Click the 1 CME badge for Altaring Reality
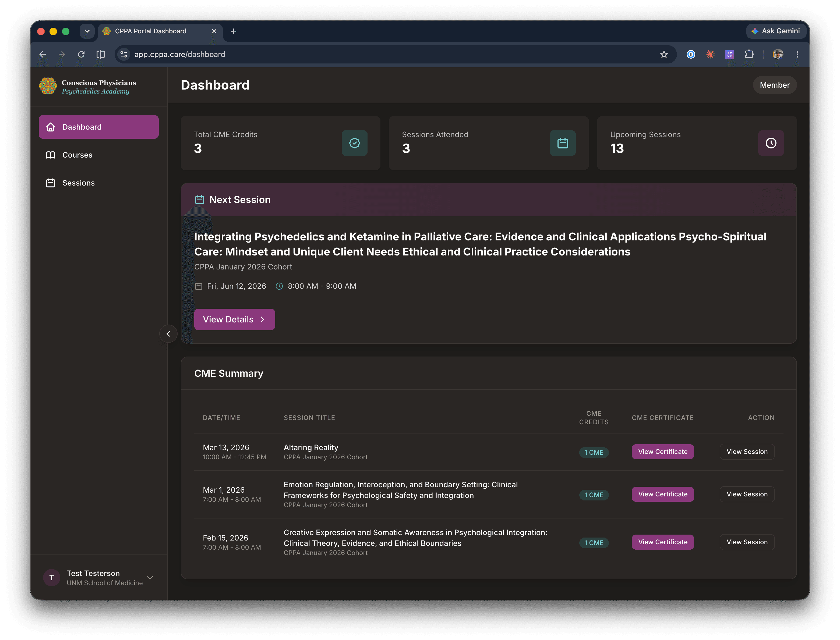The height and width of the screenshot is (640, 840). click(x=594, y=452)
